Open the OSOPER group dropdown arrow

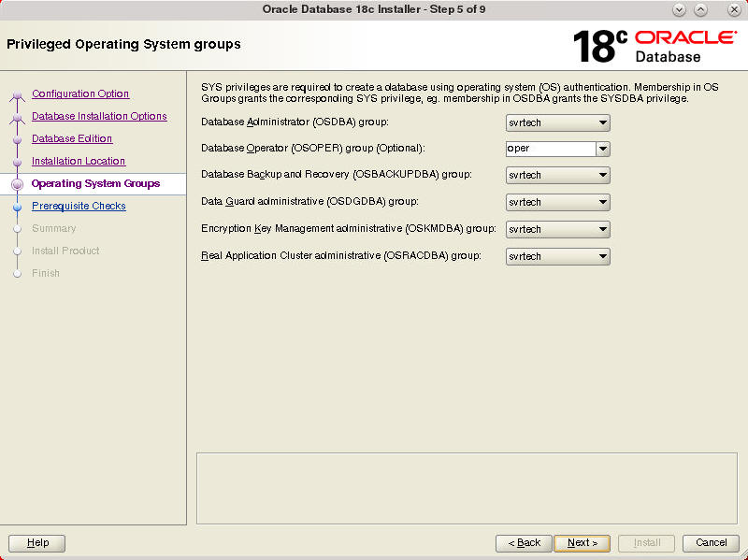603,149
